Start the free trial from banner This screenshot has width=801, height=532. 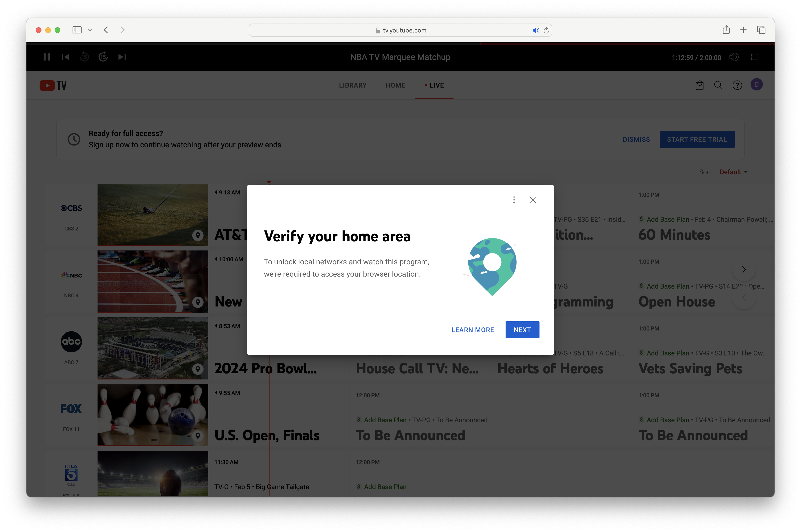pos(697,139)
